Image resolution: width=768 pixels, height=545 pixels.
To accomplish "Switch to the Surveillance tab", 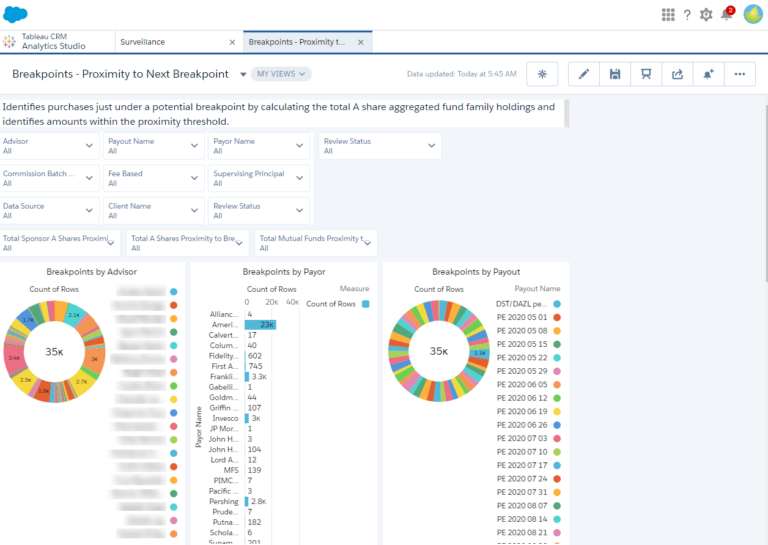I will pyautogui.click(x=143, y=42).
